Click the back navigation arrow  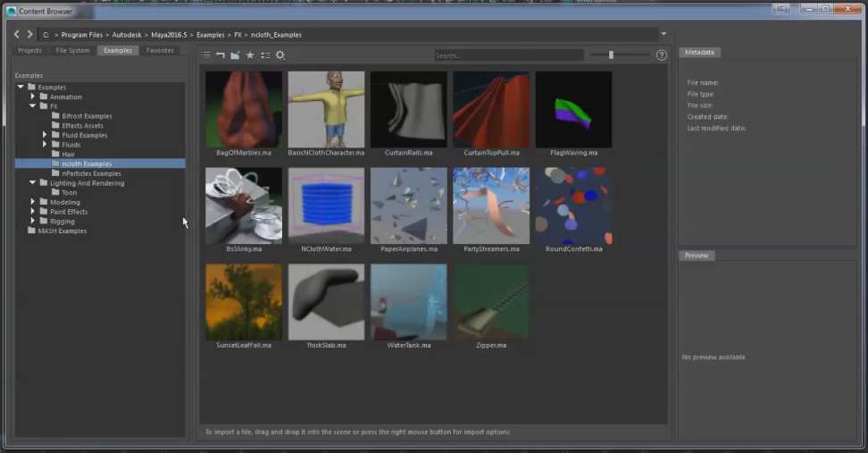pos(17,34)
